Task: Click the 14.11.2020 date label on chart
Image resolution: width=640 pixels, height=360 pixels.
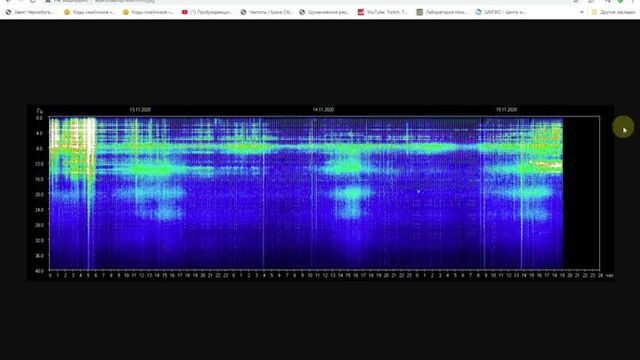Action: pyautogui.click(x=323, y=110)
